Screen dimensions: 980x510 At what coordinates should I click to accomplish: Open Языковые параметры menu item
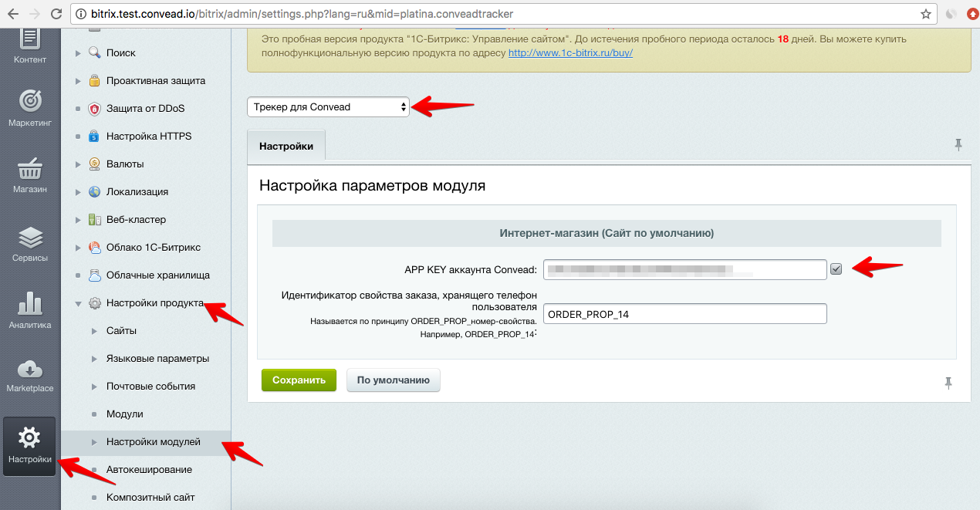pyautogui.click(x=157, y=359)
